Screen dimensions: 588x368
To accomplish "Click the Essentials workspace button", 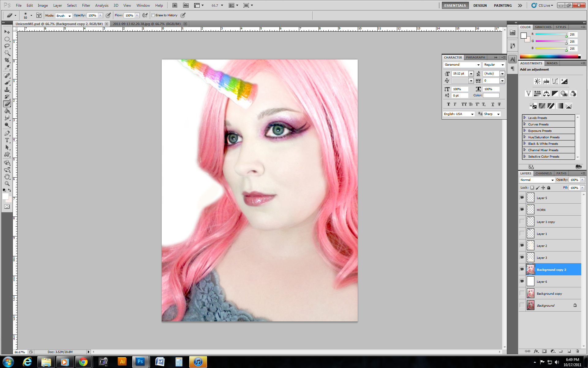I will [x=455, y=6].
